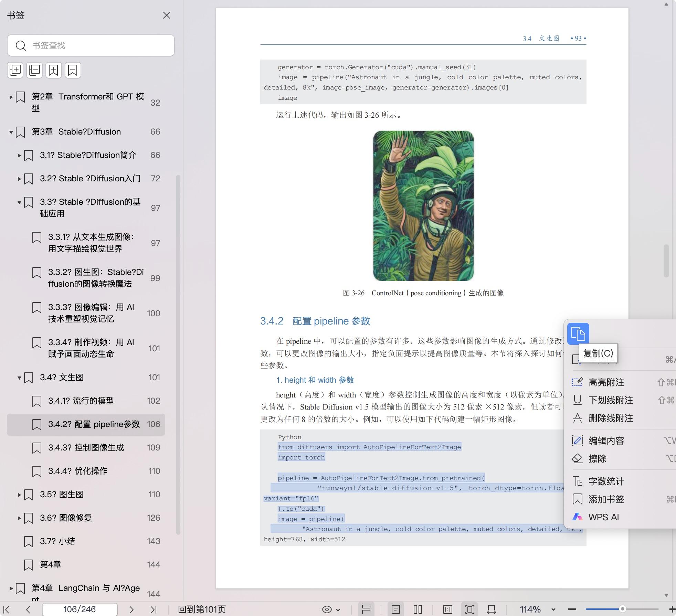Click bookmark icon beside 3.5? 图生图

tap(29, 495)
